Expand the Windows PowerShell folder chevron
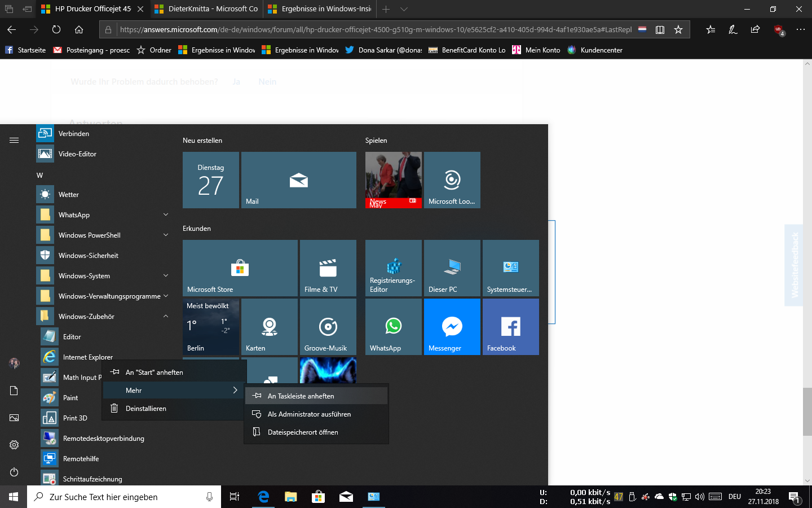 pyautogui.click(x=166, y=235)
